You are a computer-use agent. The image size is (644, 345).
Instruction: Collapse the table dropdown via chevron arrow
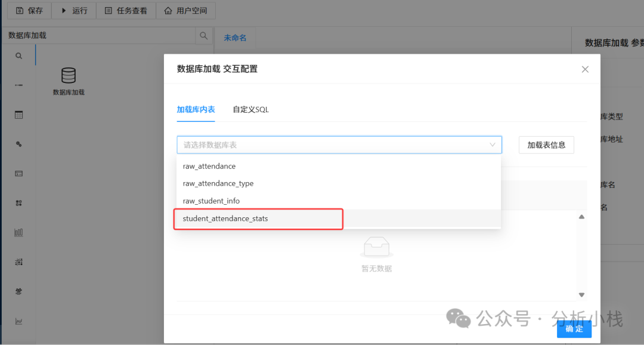click(492, 144)
